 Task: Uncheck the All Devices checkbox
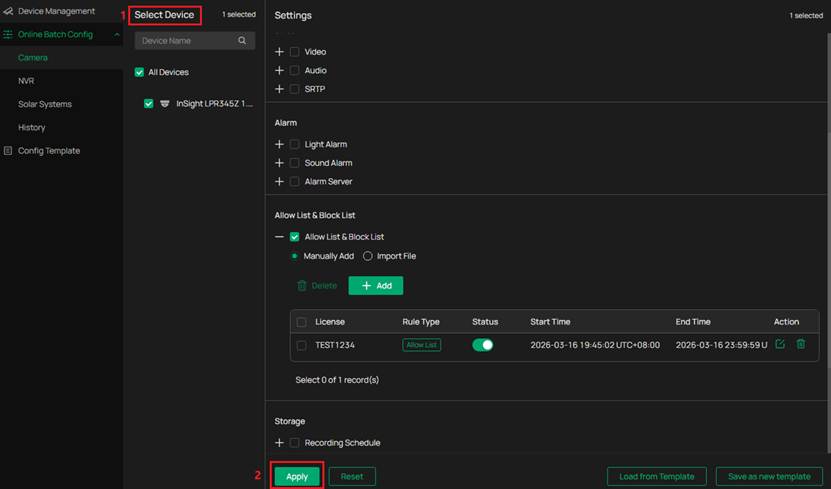point(140,73)
